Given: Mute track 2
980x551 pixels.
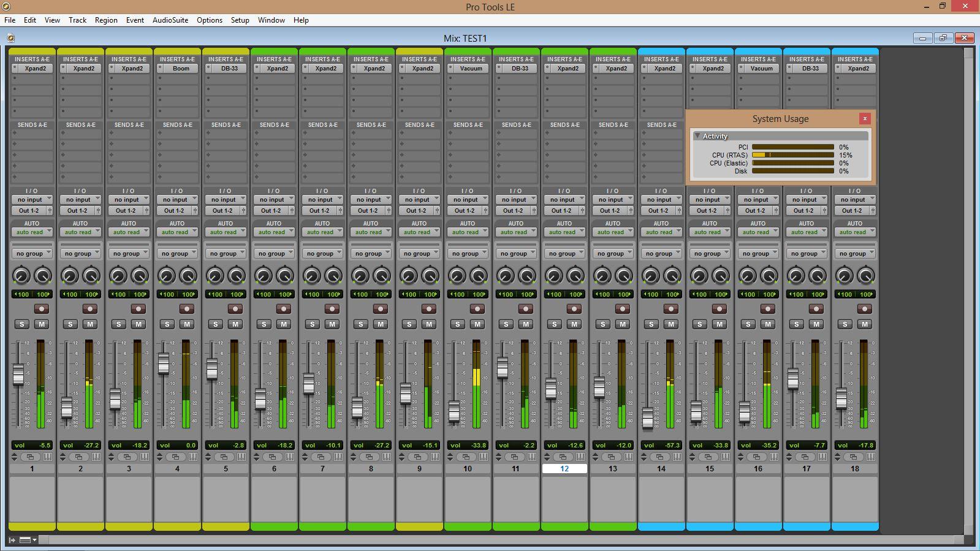Looking at the screenshot, I should (90, 324).
